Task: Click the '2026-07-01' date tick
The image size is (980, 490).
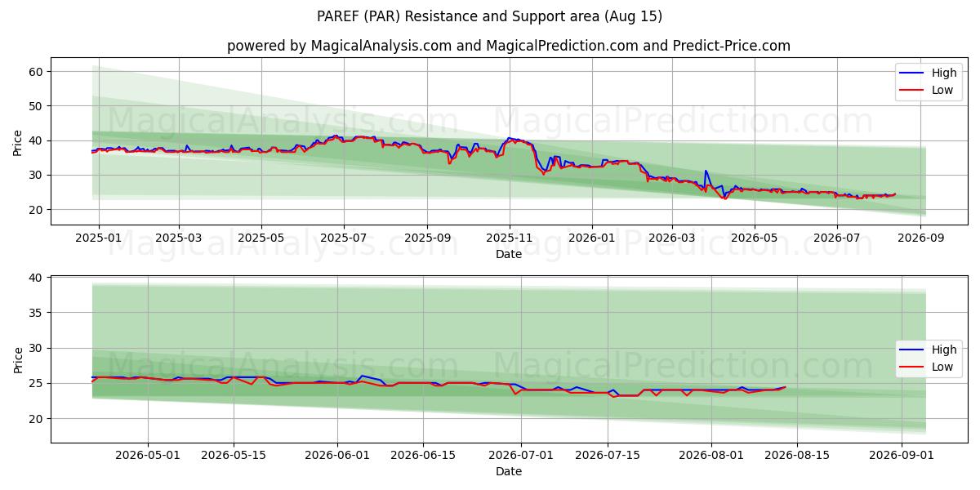Action: pyautogui.click(x=521, y=457)
